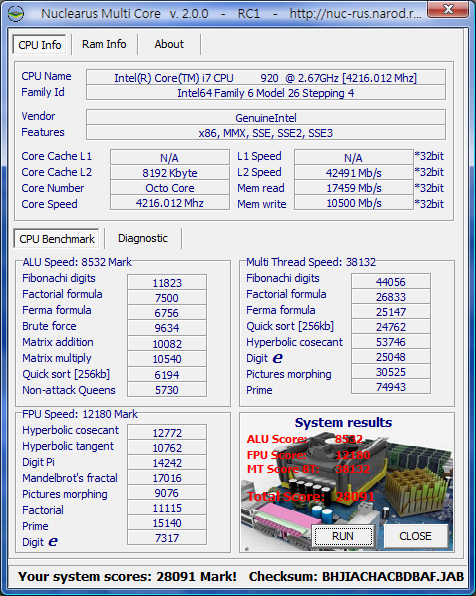Click the Matrix multiply score 10540
The height and width of the screenshot is (596, 476).
(167, 358)
